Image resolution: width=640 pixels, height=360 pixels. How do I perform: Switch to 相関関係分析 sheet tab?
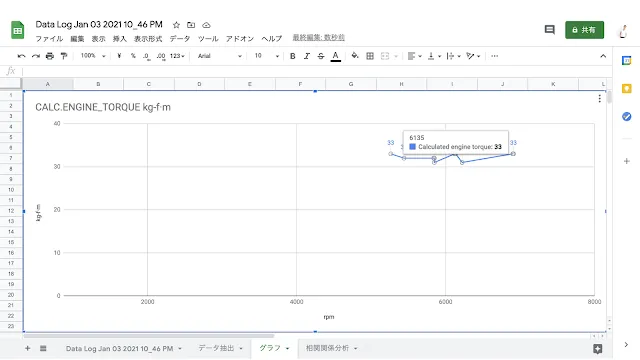pos(327,348)
